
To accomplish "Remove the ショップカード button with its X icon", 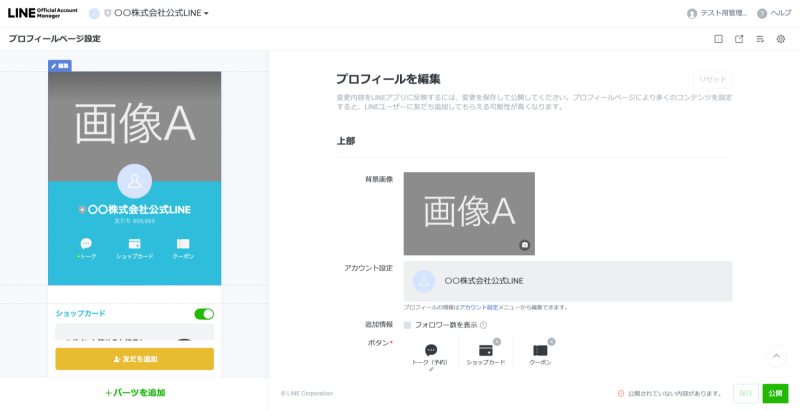I will [497, 342].
